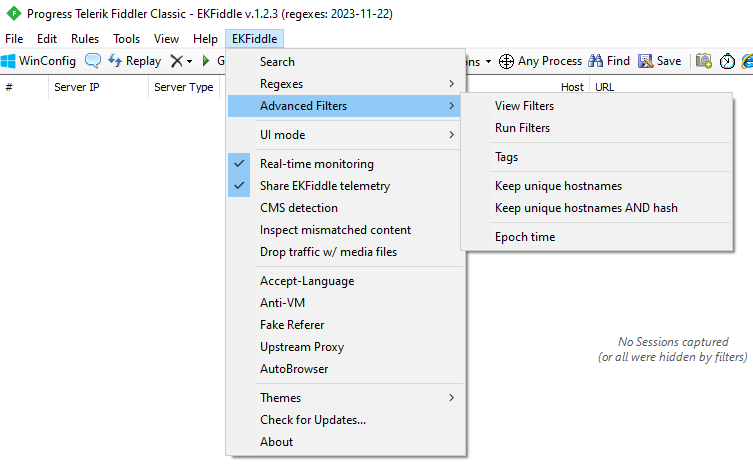
Task: Expand the Regexes submenu
Action: tap(344, 84)
